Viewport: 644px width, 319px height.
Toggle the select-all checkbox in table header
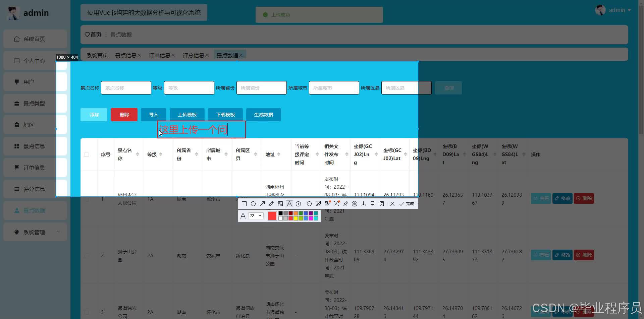pos(87,154)
